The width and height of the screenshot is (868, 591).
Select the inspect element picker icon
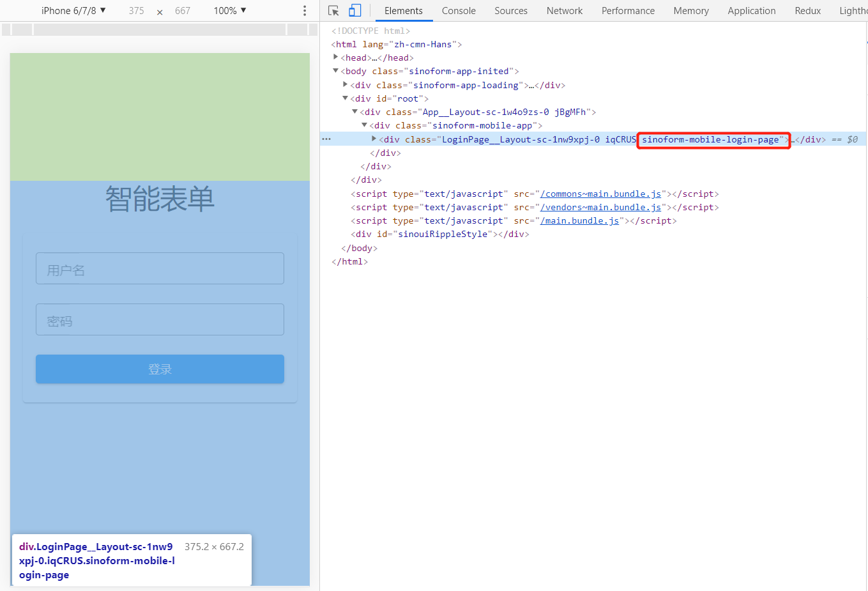click(x=333, y=11)
